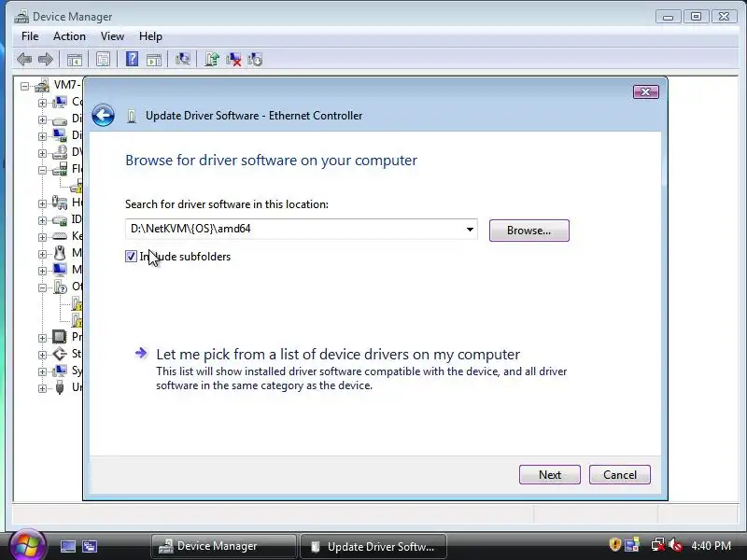Click the Update driver software toolbar icon
Screen dimensions: 747x560
(212, 59)
